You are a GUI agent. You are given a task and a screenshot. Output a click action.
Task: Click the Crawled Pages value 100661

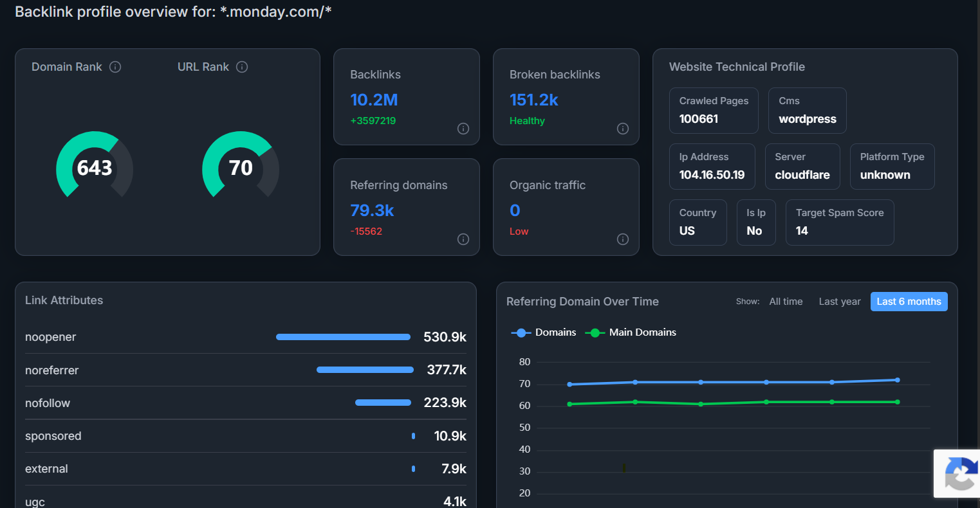coord(699,119)
